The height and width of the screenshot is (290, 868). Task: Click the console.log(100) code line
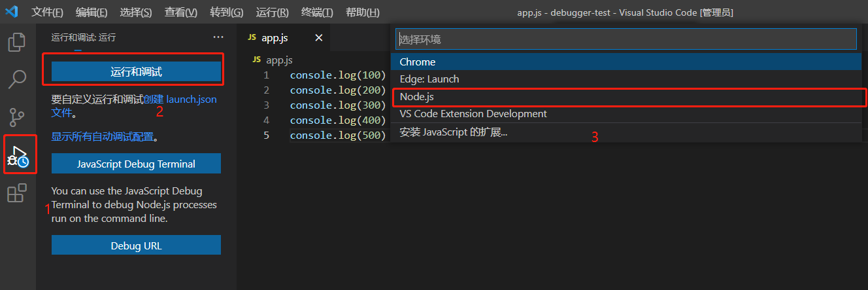[x=339, y=75]
